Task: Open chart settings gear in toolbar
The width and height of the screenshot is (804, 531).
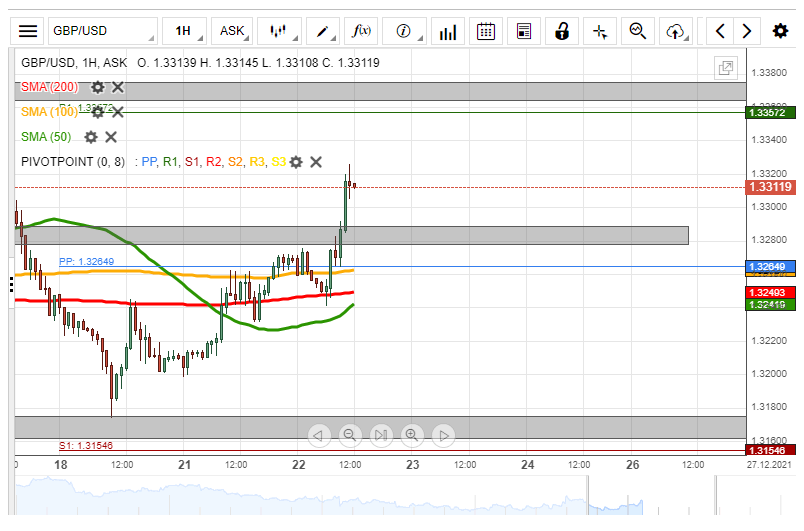Action: (780, 31)
